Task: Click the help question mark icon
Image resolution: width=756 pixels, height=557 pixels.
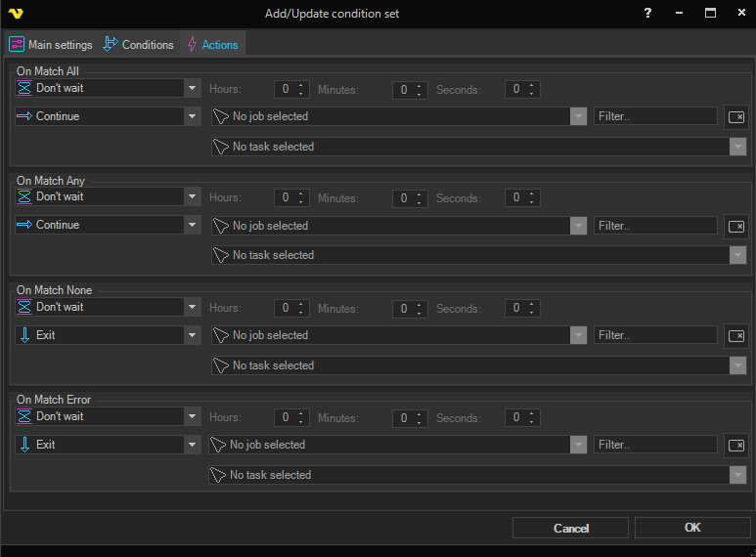Action: [x=647, y=14]
